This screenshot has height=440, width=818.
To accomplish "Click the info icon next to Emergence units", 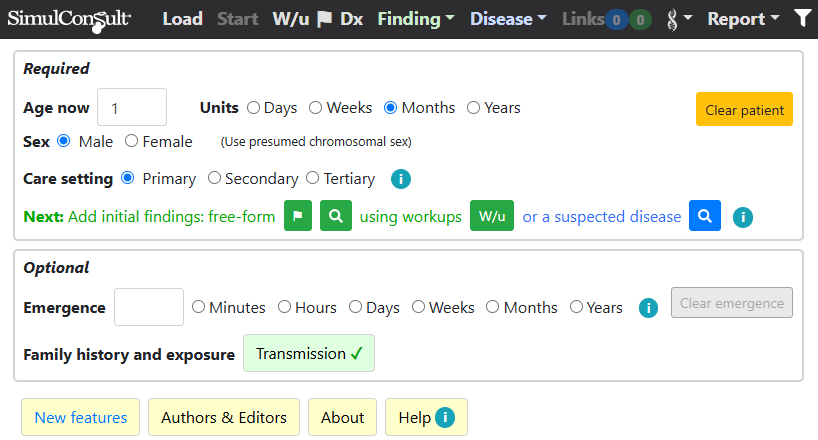I will tap(648, 308).
